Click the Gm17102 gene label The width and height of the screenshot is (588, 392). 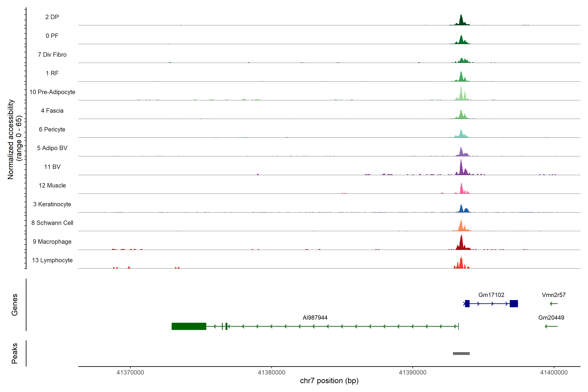pyautogui.click(x=491, y=295)
